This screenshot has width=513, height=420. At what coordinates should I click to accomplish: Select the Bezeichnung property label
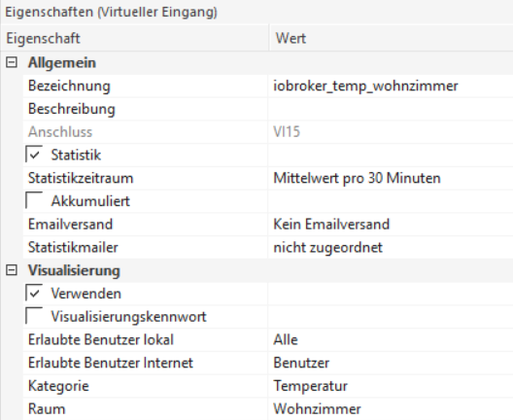click(69, 87)
